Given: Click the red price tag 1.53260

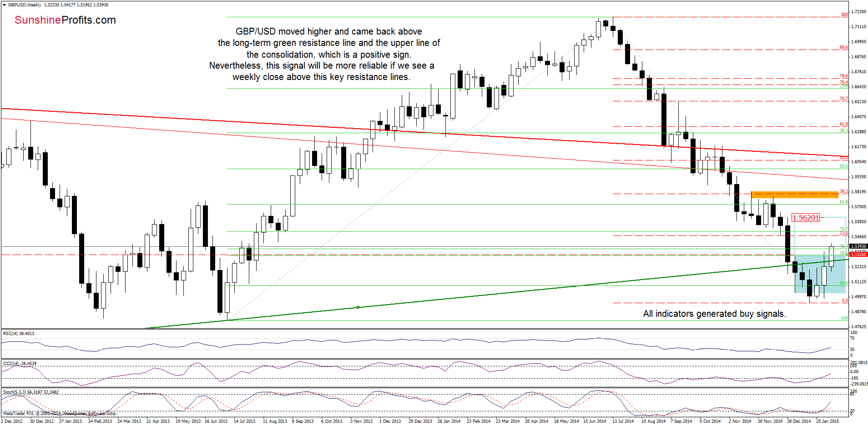Looking at the screenshot, I should coord(858,254).
